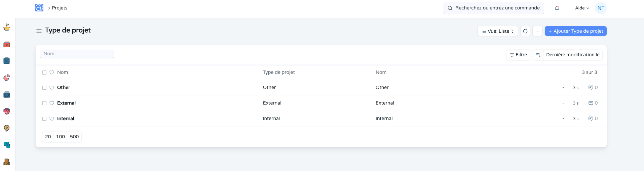This screenshot has height=171, width=644.
Task: Open the notifications bell
Action: [557, 8]
